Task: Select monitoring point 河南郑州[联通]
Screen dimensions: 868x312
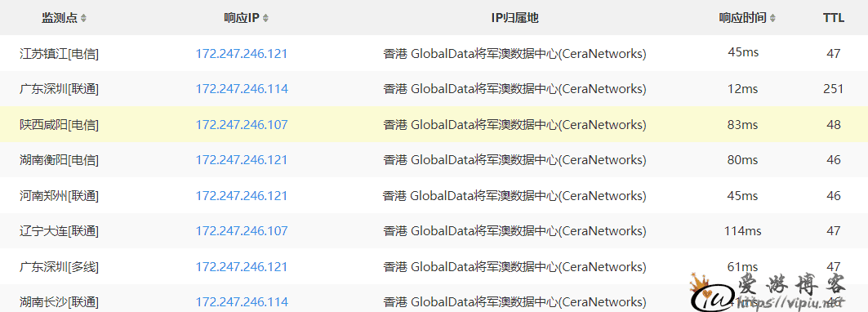Action: [x=60, y=196]
